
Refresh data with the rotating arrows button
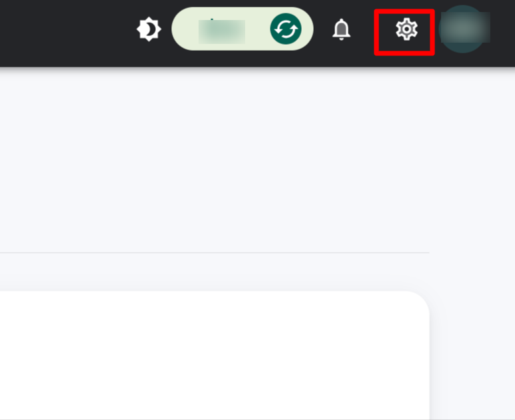286,29
